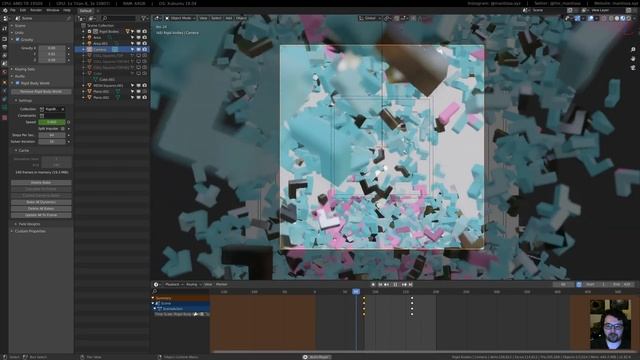Image resolution: width=640 pixels, height=360 pixels.
Task: Open the Texture properties tab at bottom
Action: [x=4, y=118]
